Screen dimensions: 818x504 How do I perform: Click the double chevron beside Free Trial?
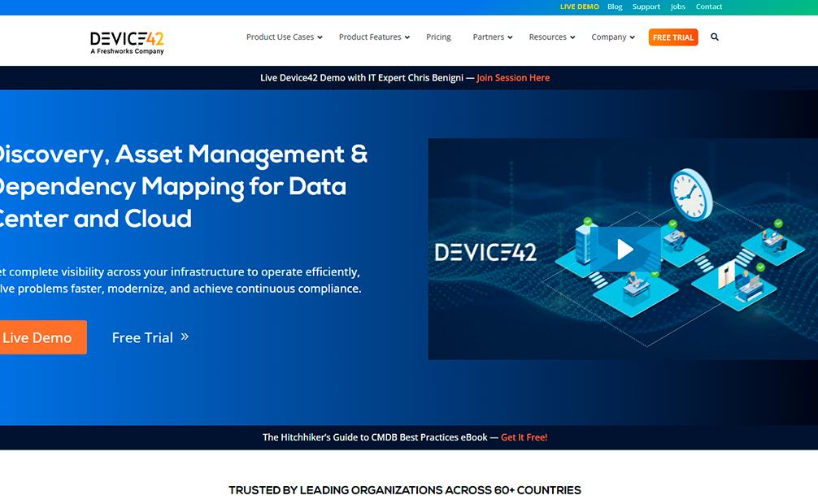pos(185,337)
